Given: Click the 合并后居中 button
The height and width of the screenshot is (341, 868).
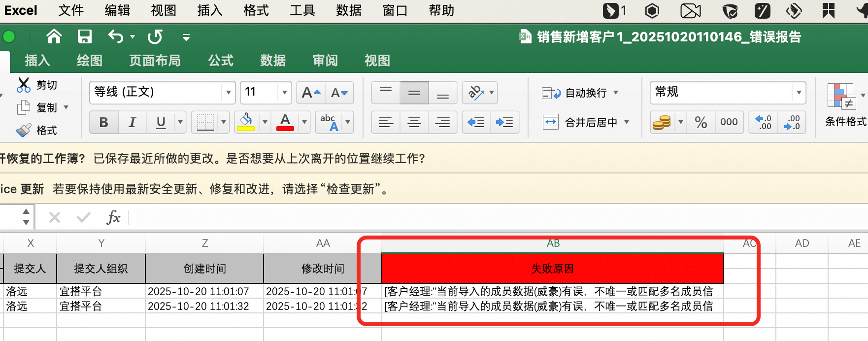Looking at the screenshot, I should [x=585, y=122].
